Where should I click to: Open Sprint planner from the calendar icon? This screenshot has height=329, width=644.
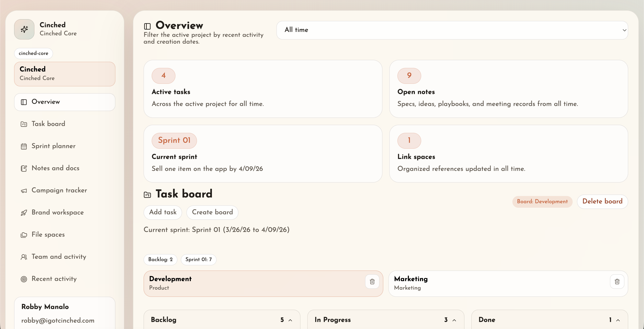pos(24,146)
